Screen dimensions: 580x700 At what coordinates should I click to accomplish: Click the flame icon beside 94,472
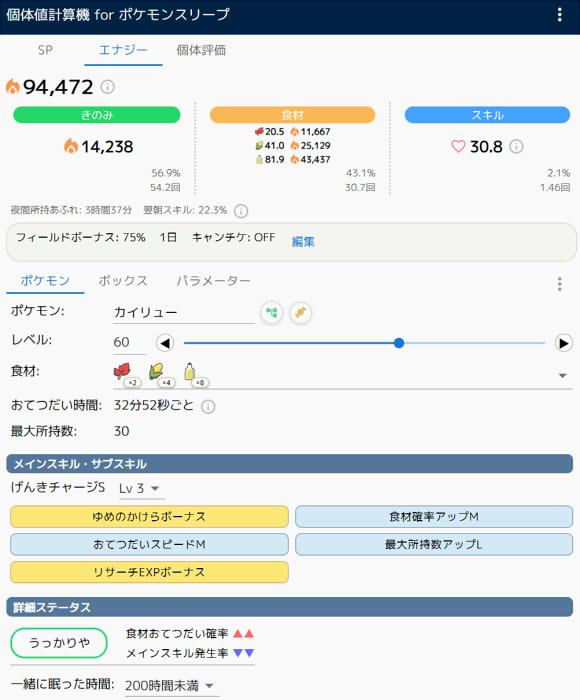click(x=13, y=87)
